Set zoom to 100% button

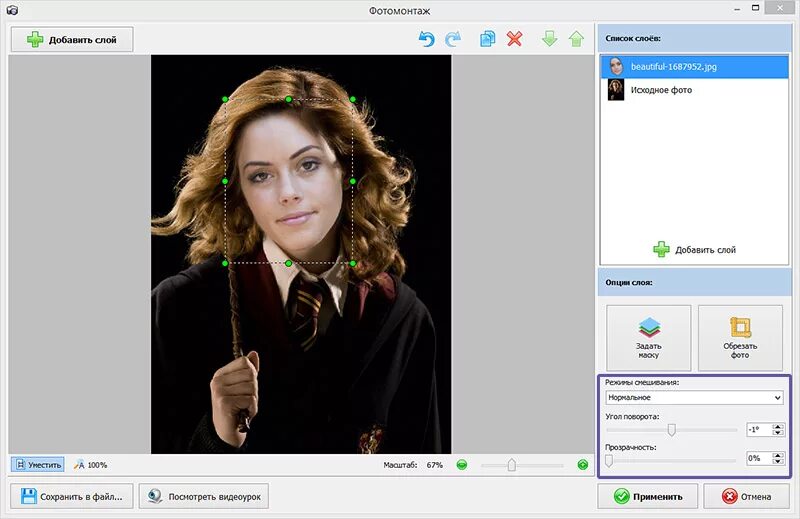pyautogui.click(x=90, y=465)
